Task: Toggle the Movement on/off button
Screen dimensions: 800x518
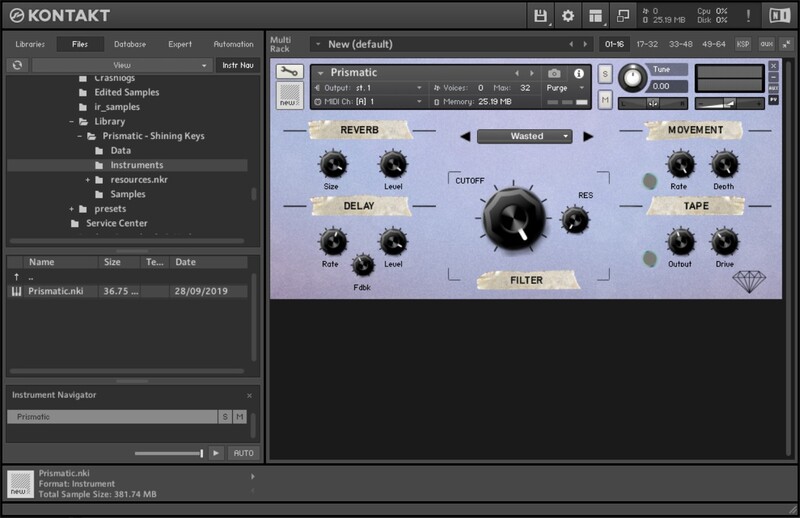Action: pyautogui.click(x=649, y=182)
